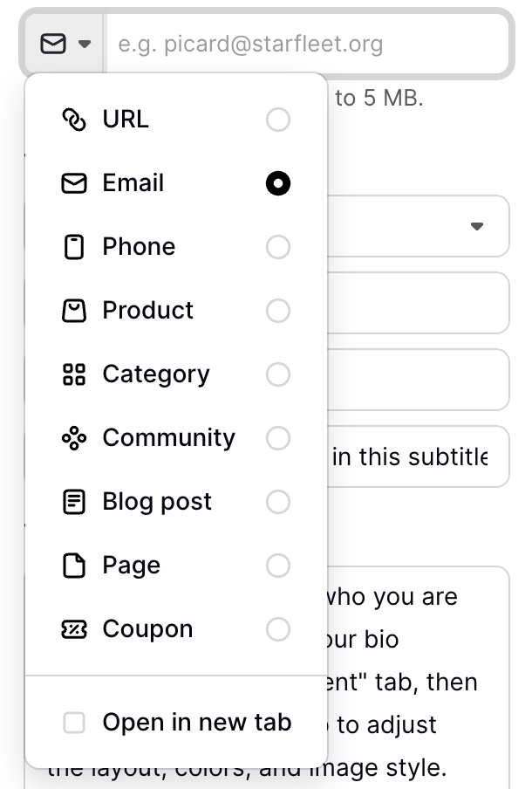Choose Category from the menu
Viewport: 532px width, 789px height.
(x=155, y=374)
